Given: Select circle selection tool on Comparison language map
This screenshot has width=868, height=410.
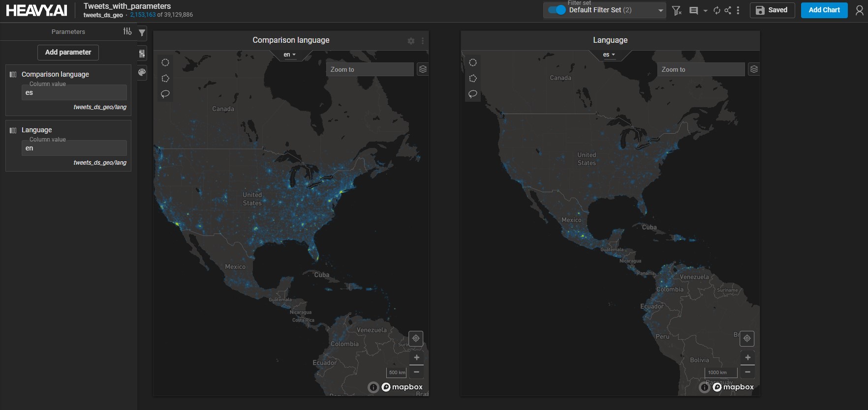Looking at the screenshot, I should click(x=165, y=62).
